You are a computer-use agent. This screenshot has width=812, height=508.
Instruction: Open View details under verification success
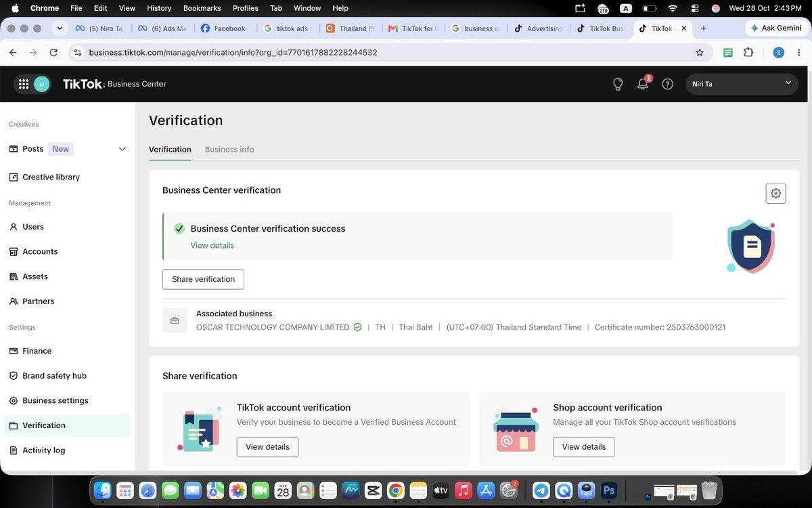212,245
